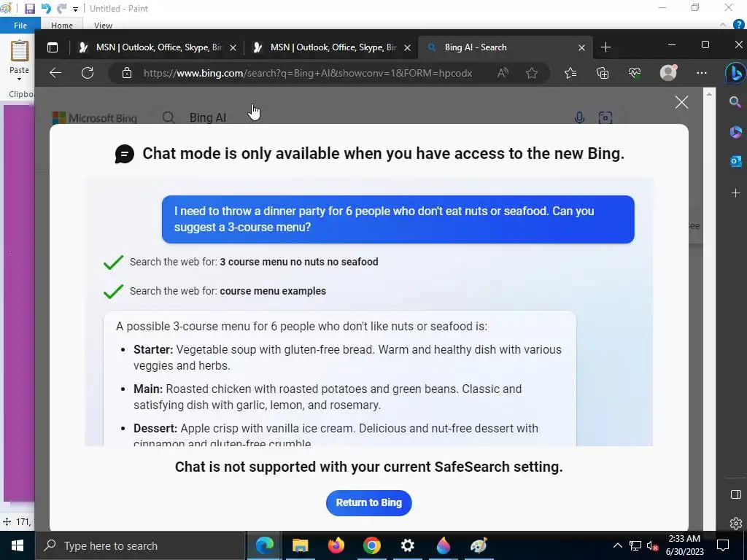Click the taskbar Type here to search box
The height and width of the screenshot is (560, 747).
(141, 545)
